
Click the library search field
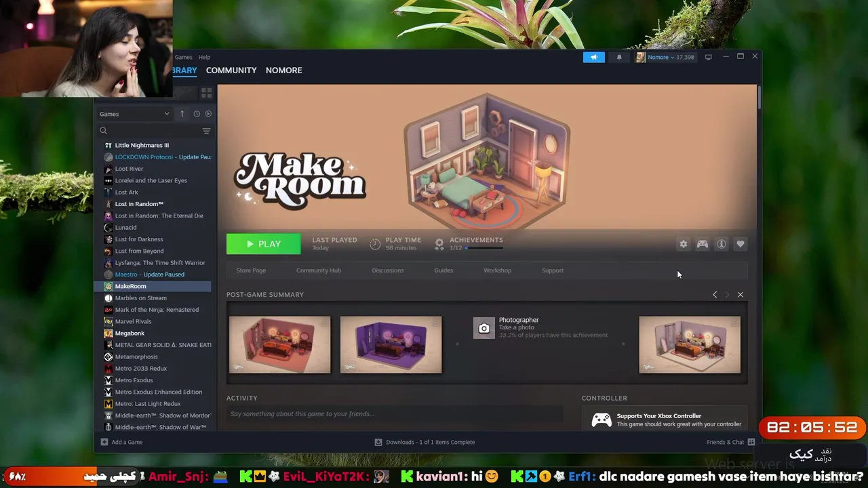click(151, 131)
